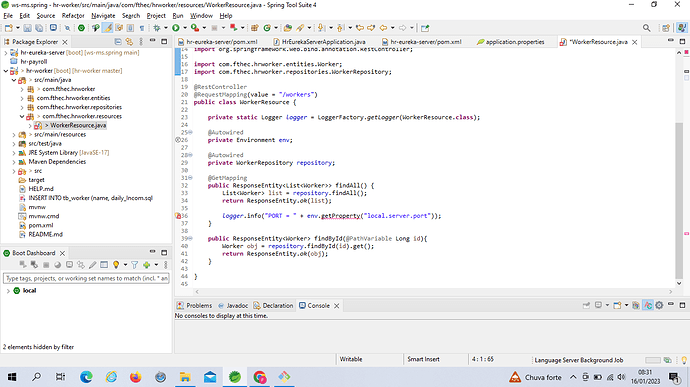Click Collapse All in Package Explorer
Viewport: 690px width, 387px height.
118,41
